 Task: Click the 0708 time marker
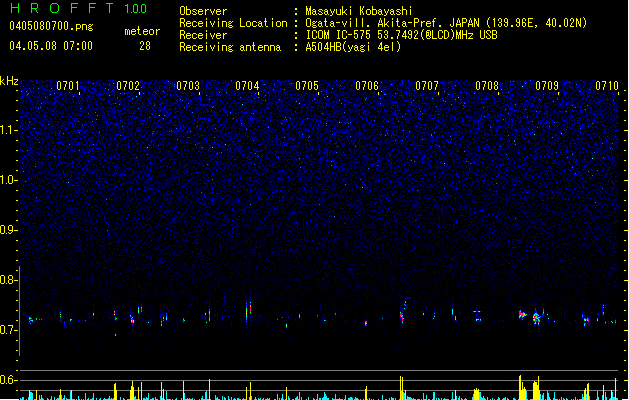tap(487, 85)
